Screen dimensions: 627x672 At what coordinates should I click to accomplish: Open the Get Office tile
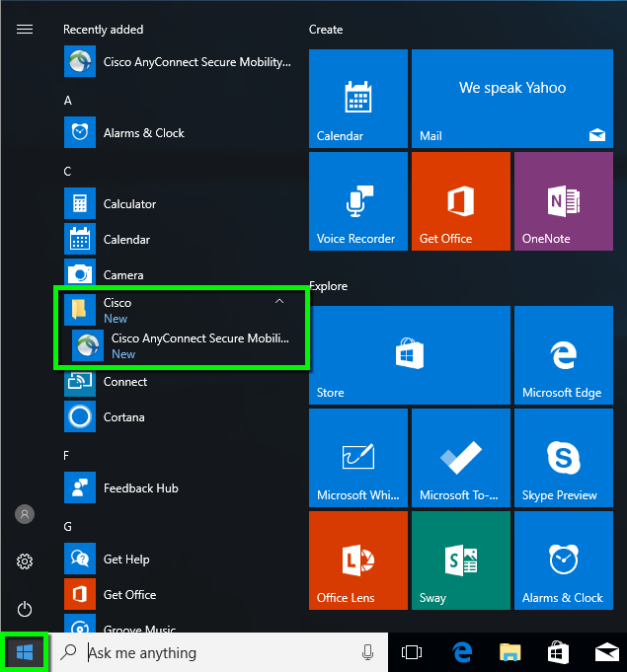[461, 201]
